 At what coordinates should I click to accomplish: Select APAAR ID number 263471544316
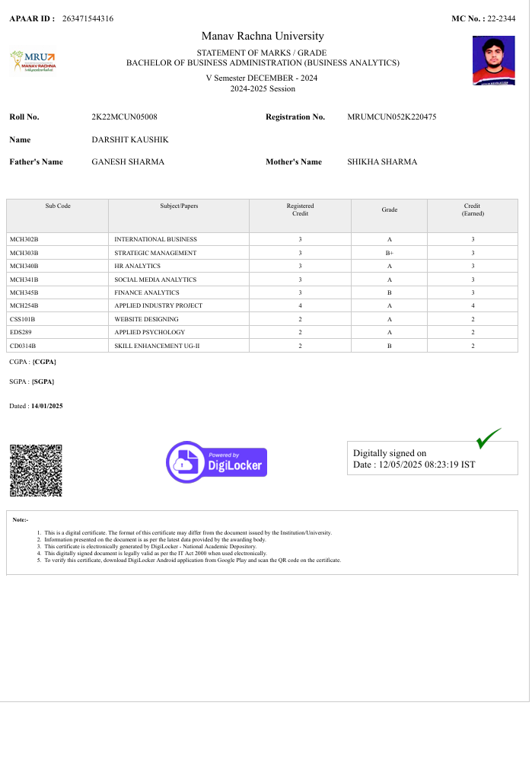[88, 18]
